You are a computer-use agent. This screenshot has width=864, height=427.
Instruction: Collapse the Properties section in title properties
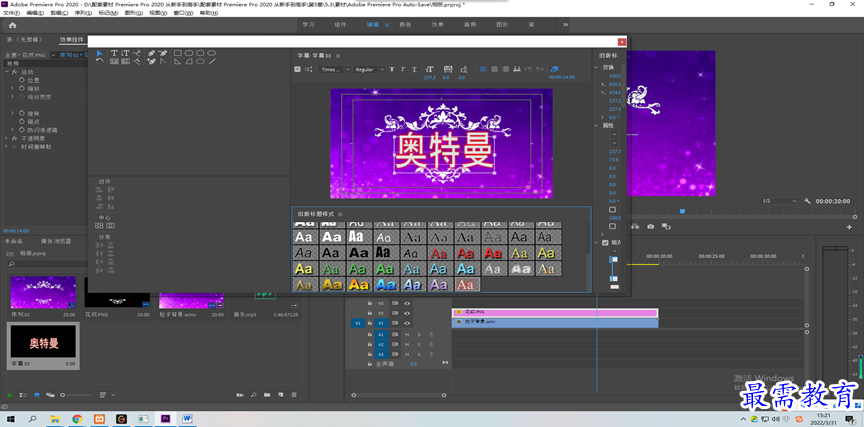pos(596,125)
